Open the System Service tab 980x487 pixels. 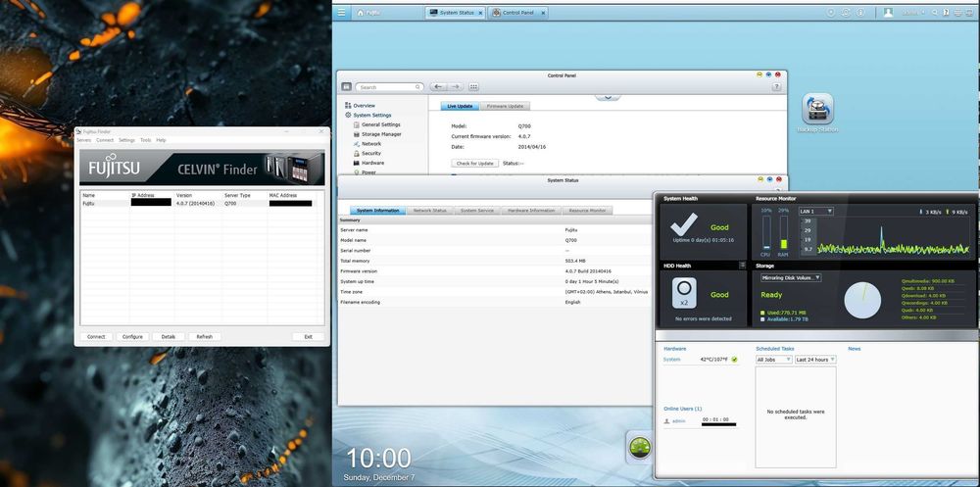(x=477, y=211)
